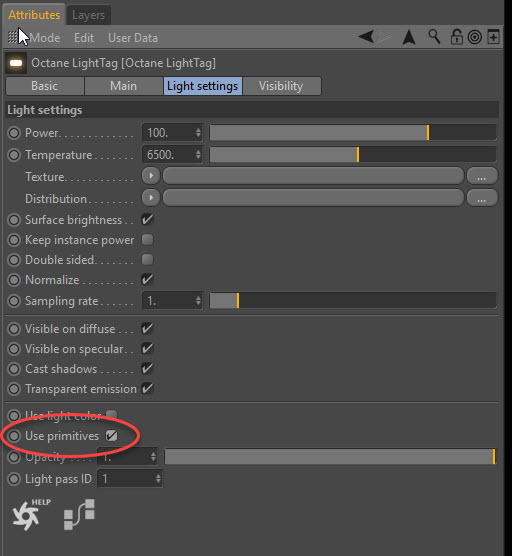
Task: Click the Power slider bar
Action: (353, 133)
